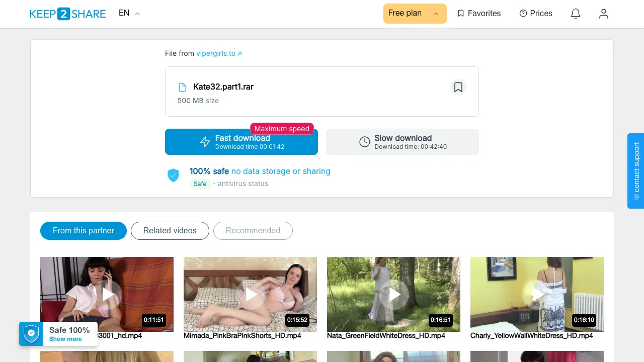Screen dimensions: 644x362
Task: Select the From this partner tab
Action: [x=84, y=230]
